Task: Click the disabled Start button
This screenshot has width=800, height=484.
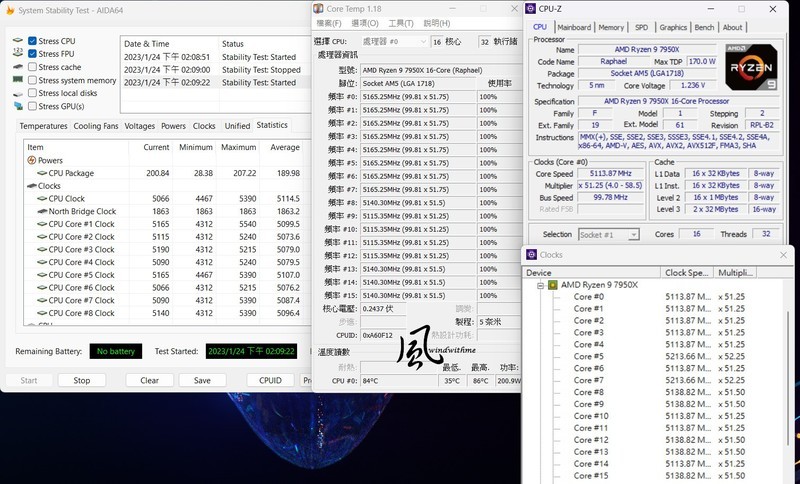Action: coord(29,380)
